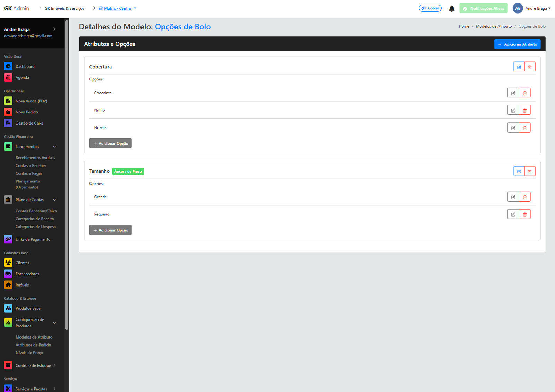Open the Matriz - Centro branch dropdown
Viewport: 555px width, 392px height.
click(118, 8)
